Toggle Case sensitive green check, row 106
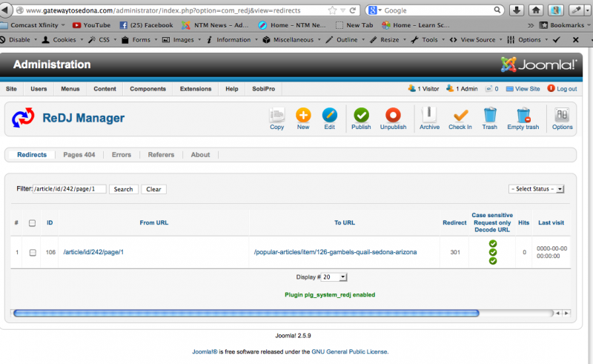 (x=493, y=244)
